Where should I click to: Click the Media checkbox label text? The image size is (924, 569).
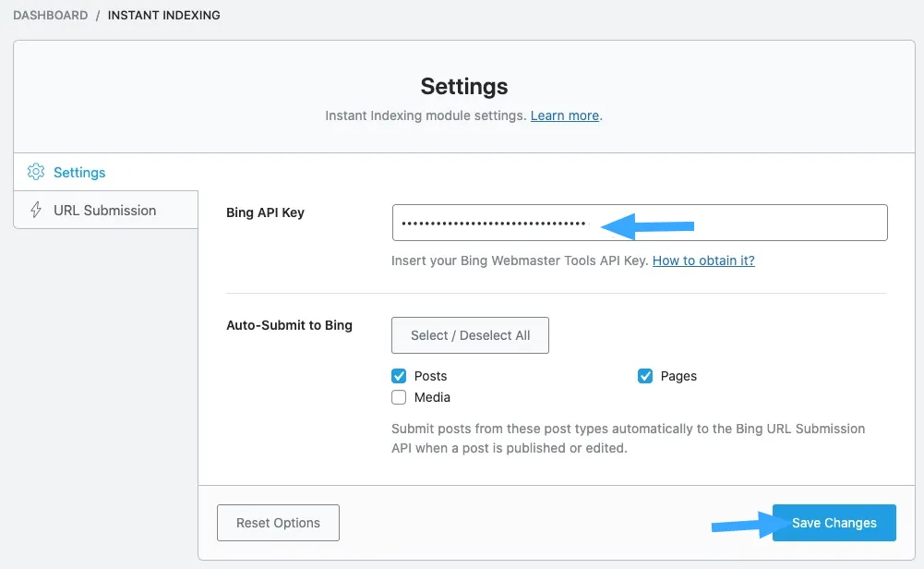click(x=433, y=397)
